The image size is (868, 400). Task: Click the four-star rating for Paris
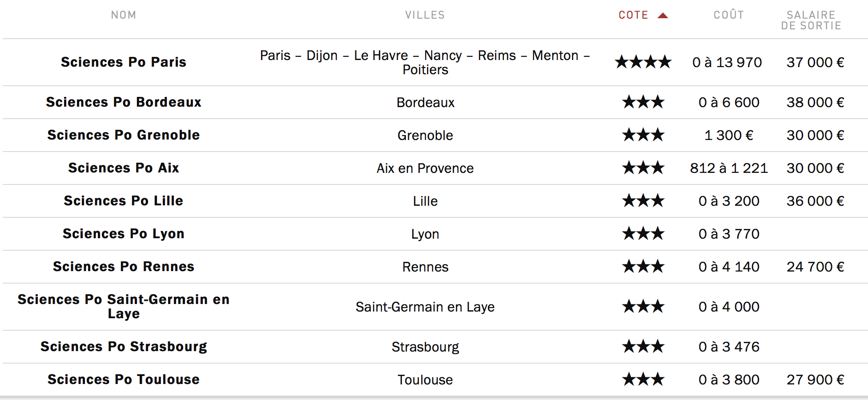(643, 62)
